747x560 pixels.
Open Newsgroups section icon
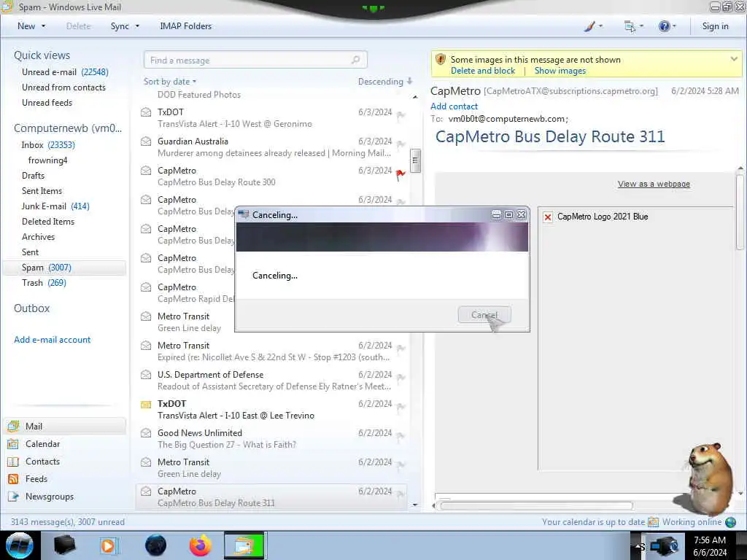(13, 497)
